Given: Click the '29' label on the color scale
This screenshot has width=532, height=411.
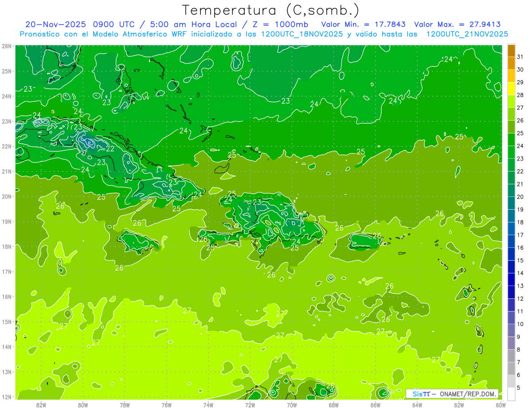Looking at the screenshot, I should coord(520,82).
